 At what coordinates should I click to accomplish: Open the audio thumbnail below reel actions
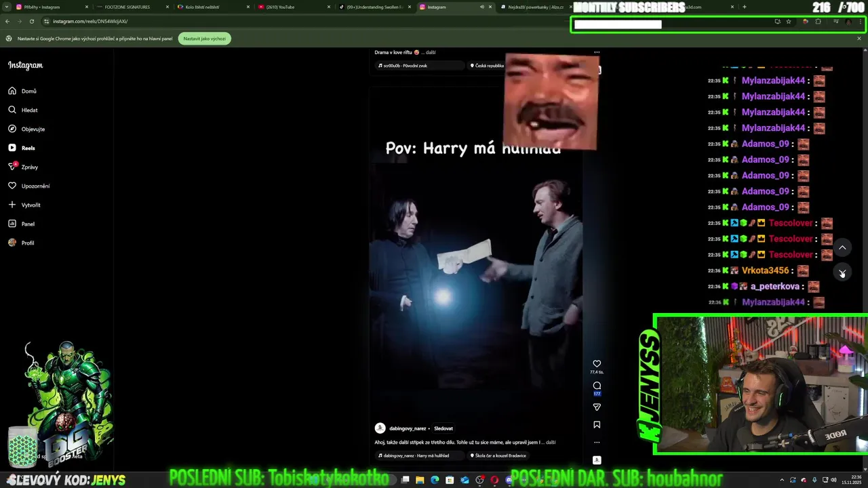pyautogui.click(x=597, y=460)
